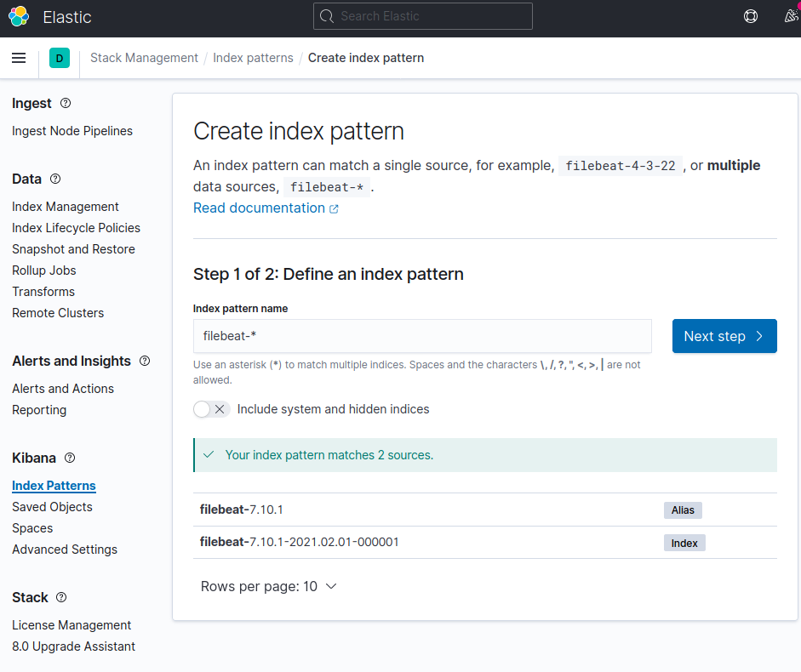801x672 pixels.
Task: Expand the Rows per page dropdown
Action: pyautogui.click(x=269, y=586)
